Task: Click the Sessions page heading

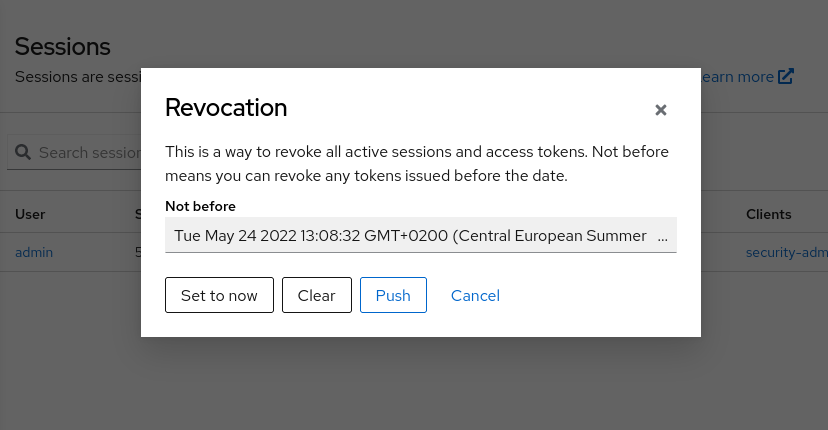Action: pyautogui.click(x=62, y=46)
